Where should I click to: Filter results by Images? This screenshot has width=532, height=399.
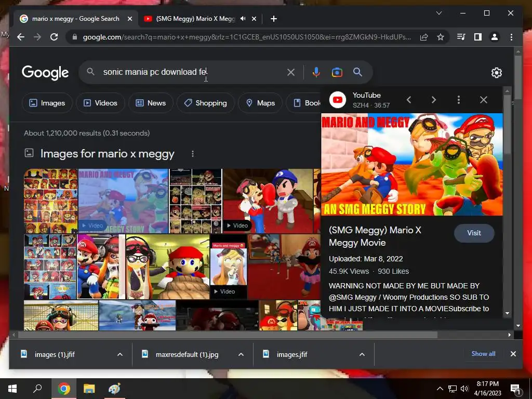click(x=47, y=103)
